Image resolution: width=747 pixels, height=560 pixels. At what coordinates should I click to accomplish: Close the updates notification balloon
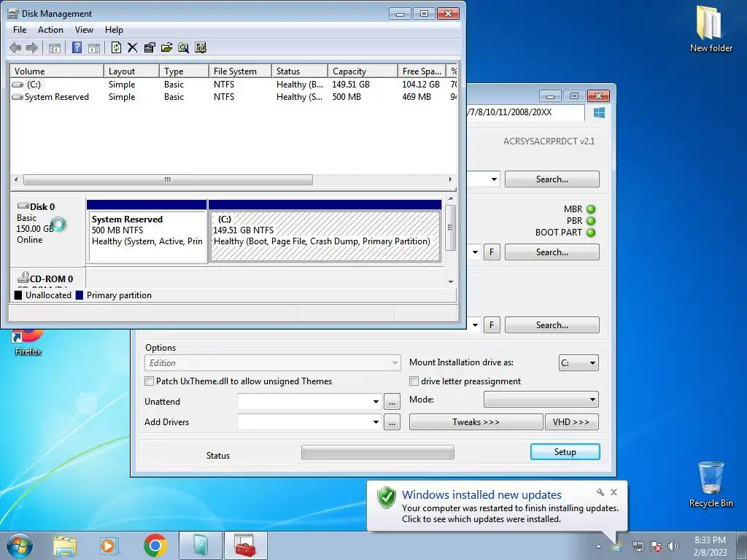tap(614, 492)
